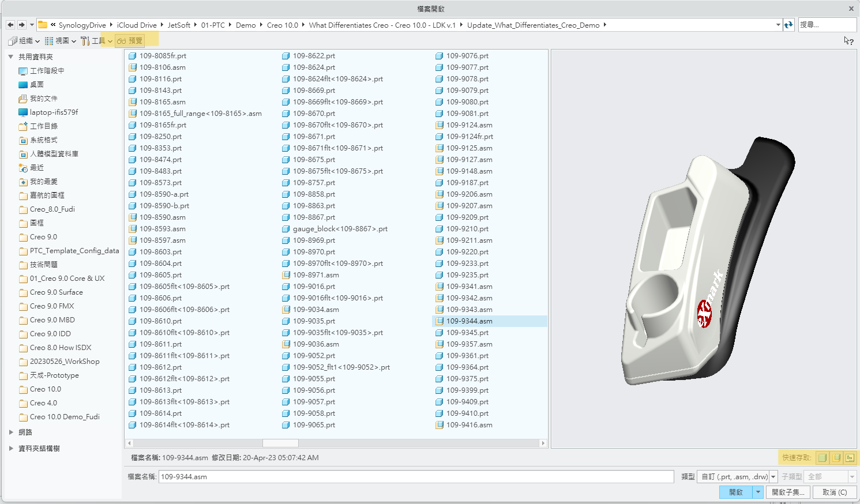860x504 pixels.
Task: Collapse the 共用資料夾 common folders section
Action: 11,57
